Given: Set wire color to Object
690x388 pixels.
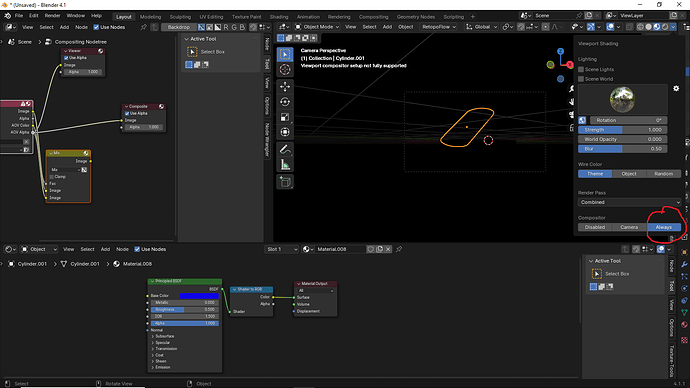Looking at the screenshot, I should click(629, 174).
